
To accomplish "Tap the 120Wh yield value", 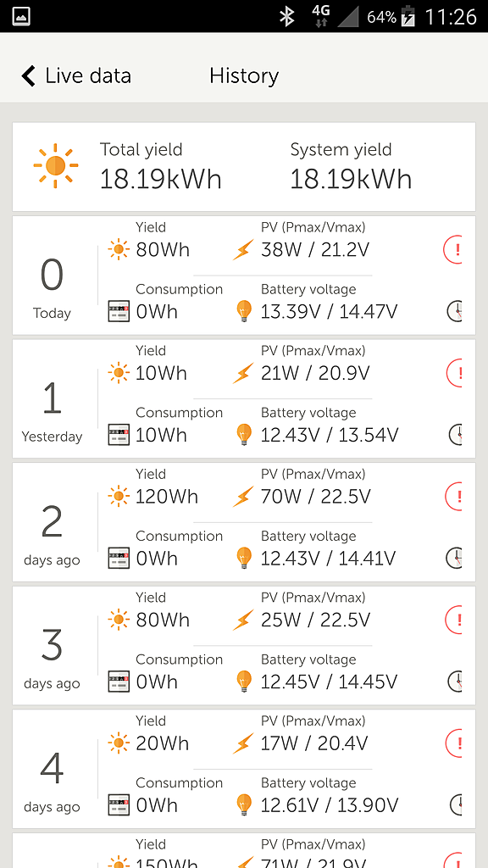I will click(167, 497).
